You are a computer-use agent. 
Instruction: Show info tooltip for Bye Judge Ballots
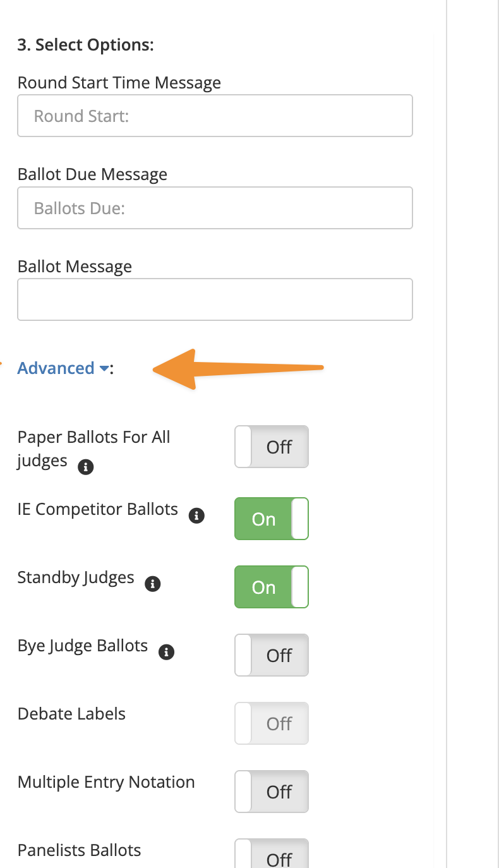[166, 652]
